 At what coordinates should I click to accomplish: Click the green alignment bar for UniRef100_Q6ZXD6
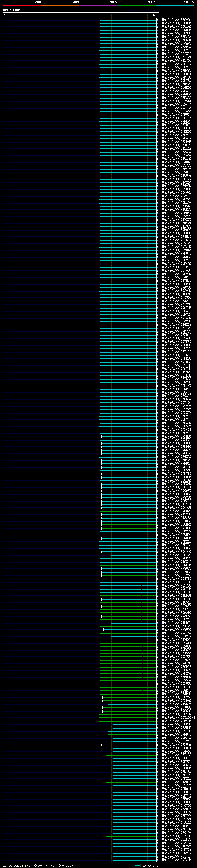click(x=132, y=836)
